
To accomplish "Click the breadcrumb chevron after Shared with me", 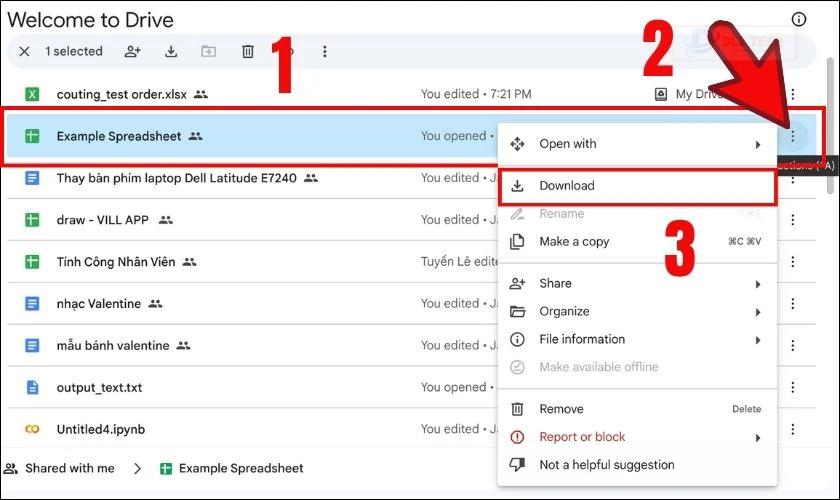I will 138,468.
